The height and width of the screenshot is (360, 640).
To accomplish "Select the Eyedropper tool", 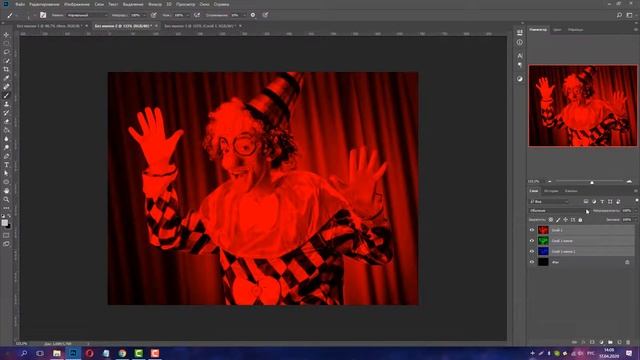I will tap(6, 78).
